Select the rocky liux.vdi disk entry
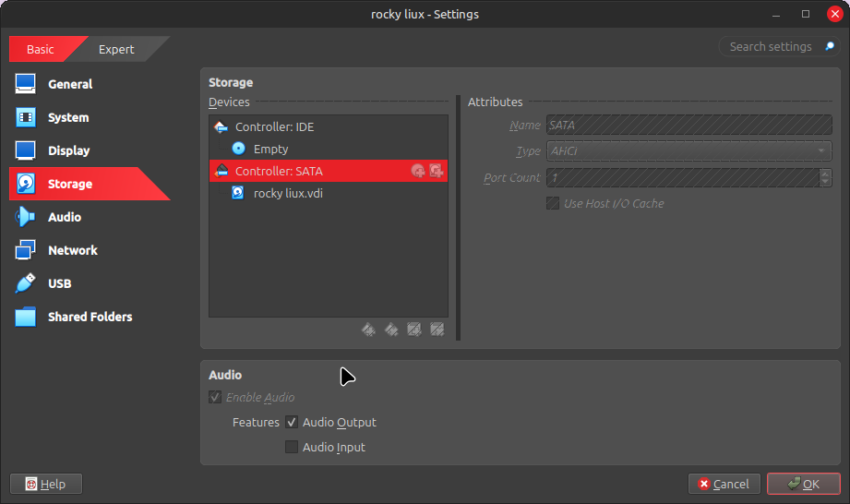 point(288,194)
